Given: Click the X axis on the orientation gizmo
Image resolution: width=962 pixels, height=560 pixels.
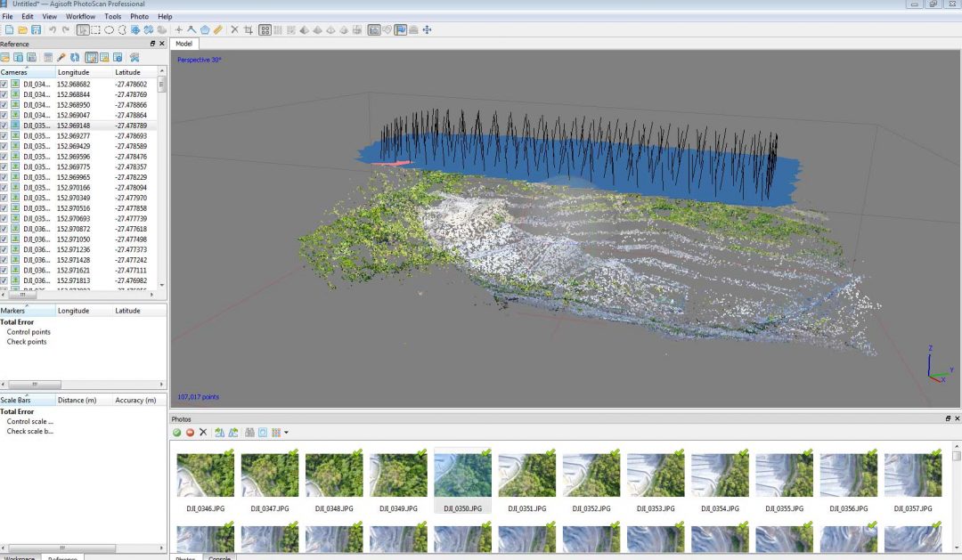Looking at the screenshot, I should coord(944,380).
